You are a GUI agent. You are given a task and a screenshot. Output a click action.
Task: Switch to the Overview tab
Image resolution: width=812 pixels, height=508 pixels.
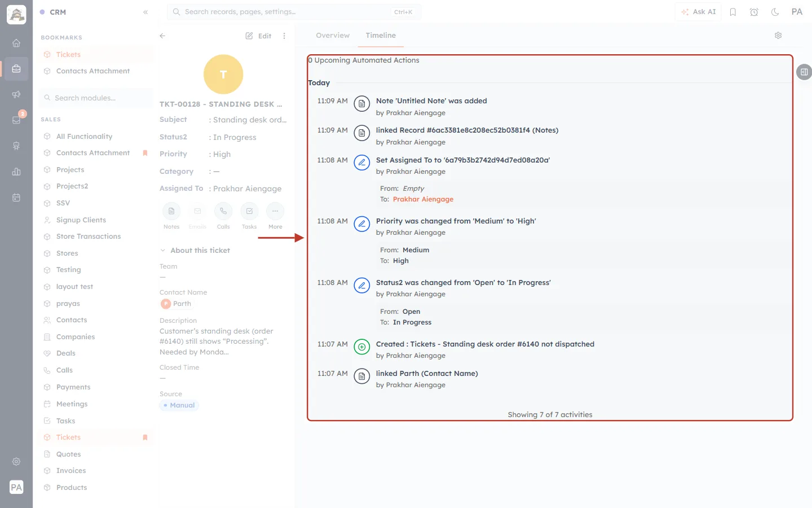tap(333, 35)
